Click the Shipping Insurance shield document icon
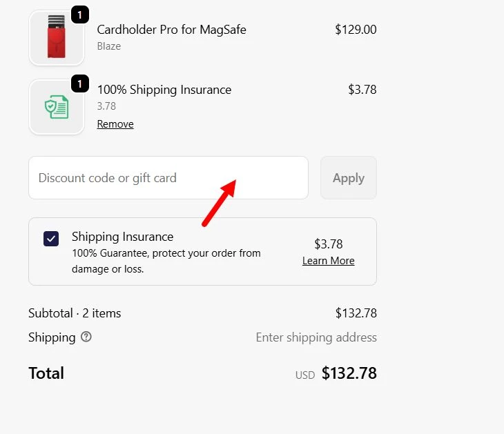 (x=56, y=108)
